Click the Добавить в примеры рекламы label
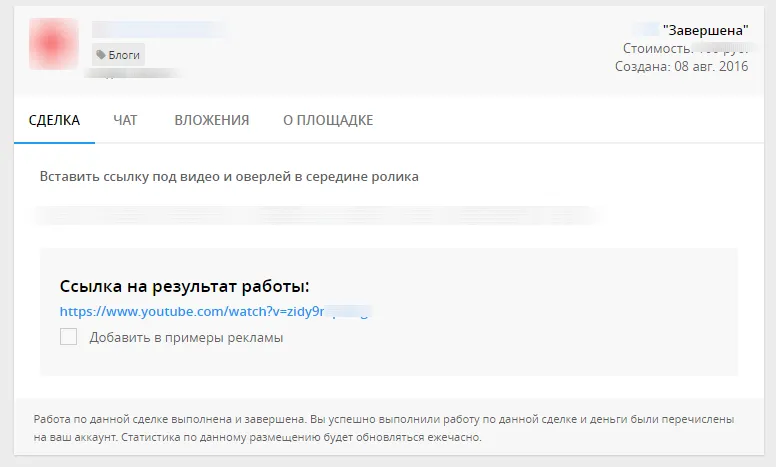Screen dimensions: 776x467 [186, 337]
